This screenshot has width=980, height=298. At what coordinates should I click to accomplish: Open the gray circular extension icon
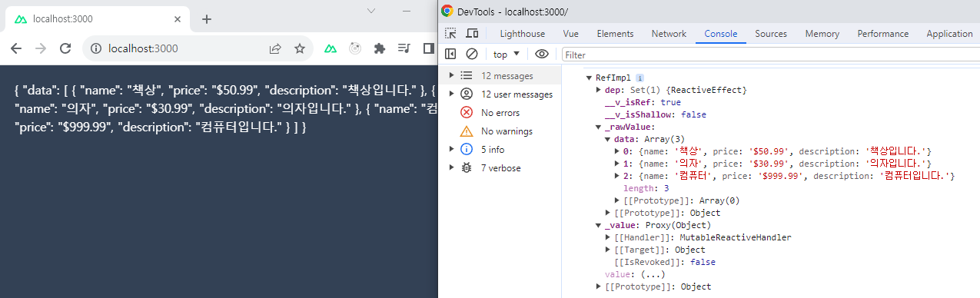coord(355,48)
